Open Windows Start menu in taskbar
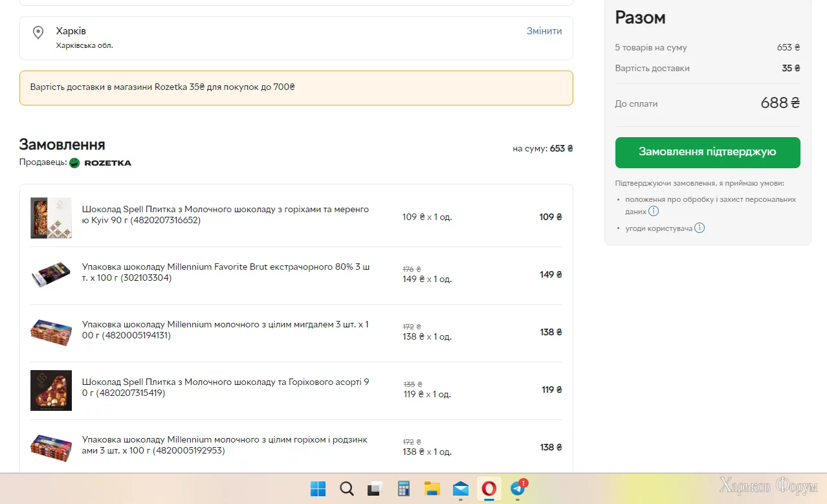The width and height of the screenshot is (827, 504). click(318, 488)
